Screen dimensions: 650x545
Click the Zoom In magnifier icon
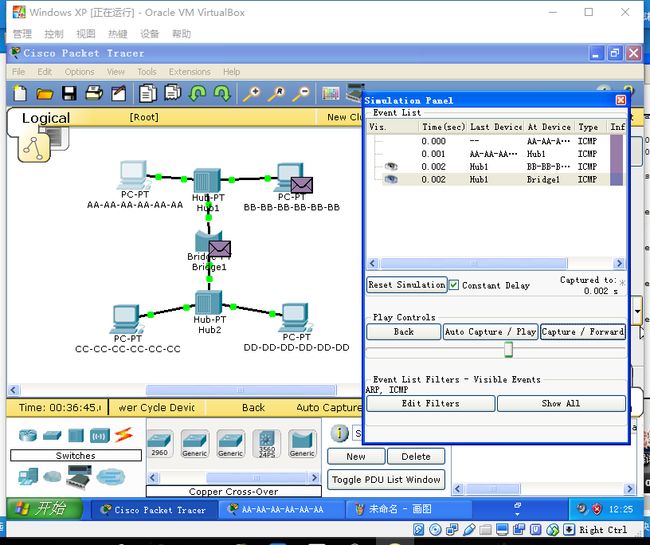coord(252,94)
